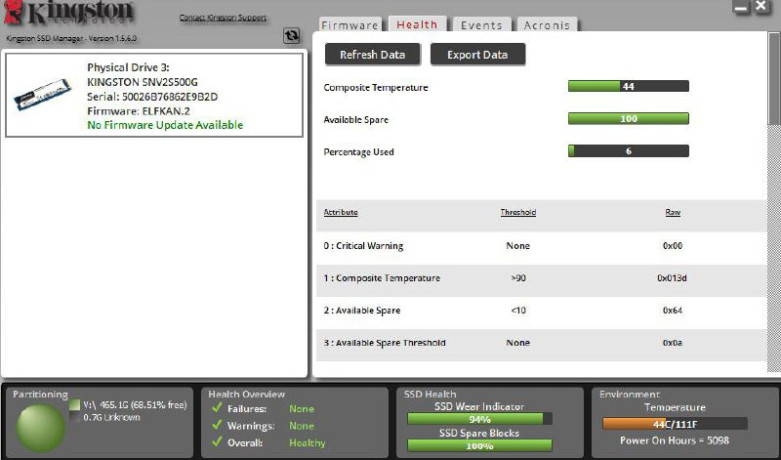Click the Y:\ partition legend color square
Image resolution: width=781 pixels, height=460 pixels.
click(x=74, y=406)
